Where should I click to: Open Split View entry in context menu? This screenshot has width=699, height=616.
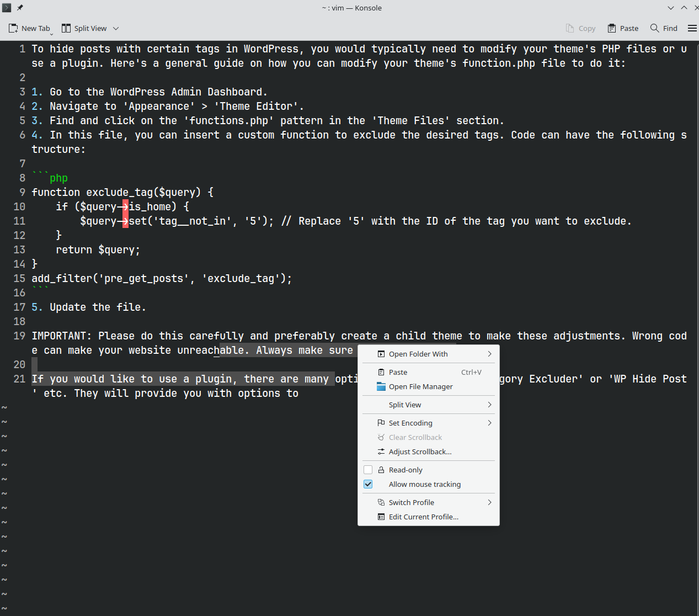click(429, 405)
